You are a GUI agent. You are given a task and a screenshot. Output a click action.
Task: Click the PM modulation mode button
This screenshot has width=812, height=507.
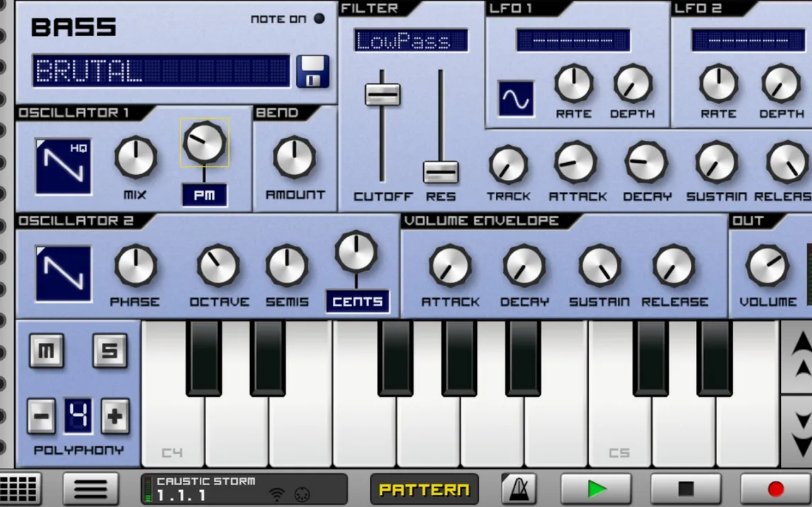pyautogui.click(x=204, y=195)
